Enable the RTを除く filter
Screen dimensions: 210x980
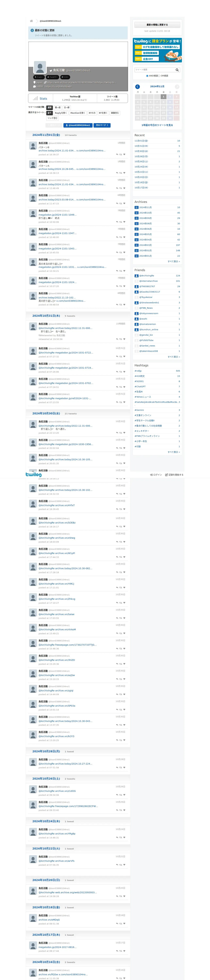coord(103,113)
